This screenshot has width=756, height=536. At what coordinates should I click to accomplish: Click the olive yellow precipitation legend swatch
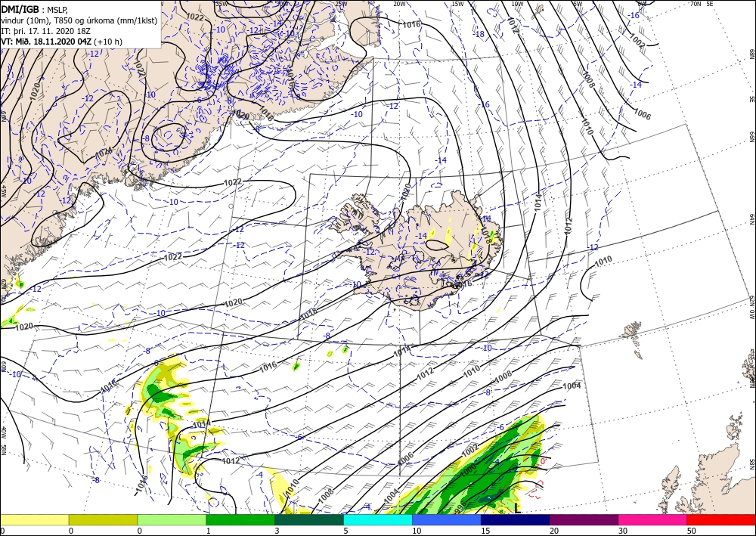103,519
